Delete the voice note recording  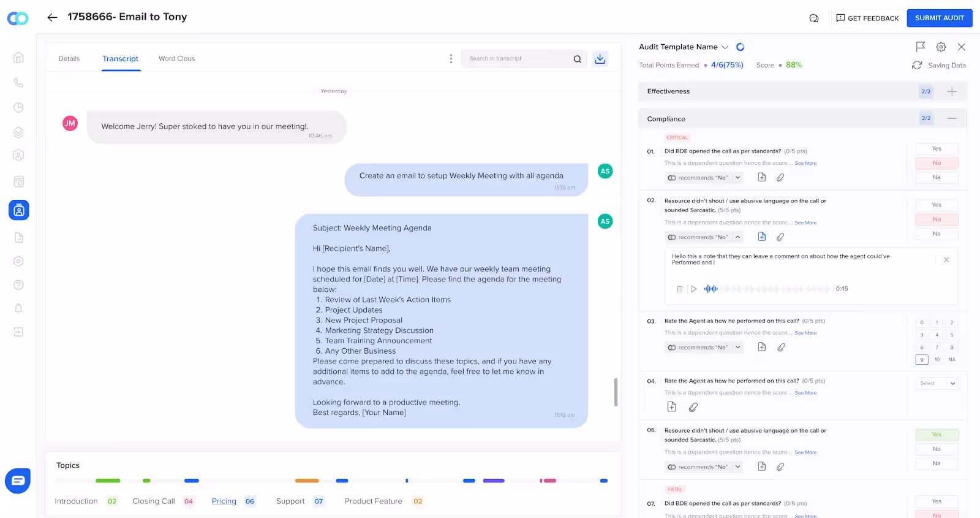point(679,289)
